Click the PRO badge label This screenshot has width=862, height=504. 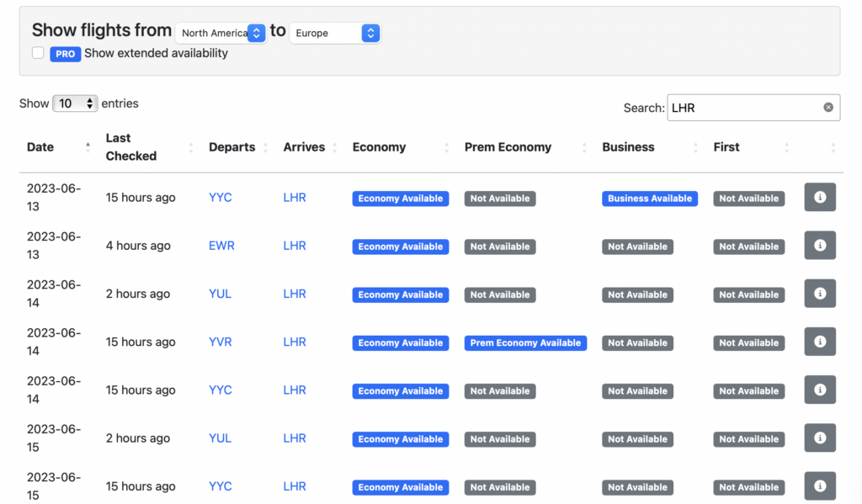(x=65, y=54)
